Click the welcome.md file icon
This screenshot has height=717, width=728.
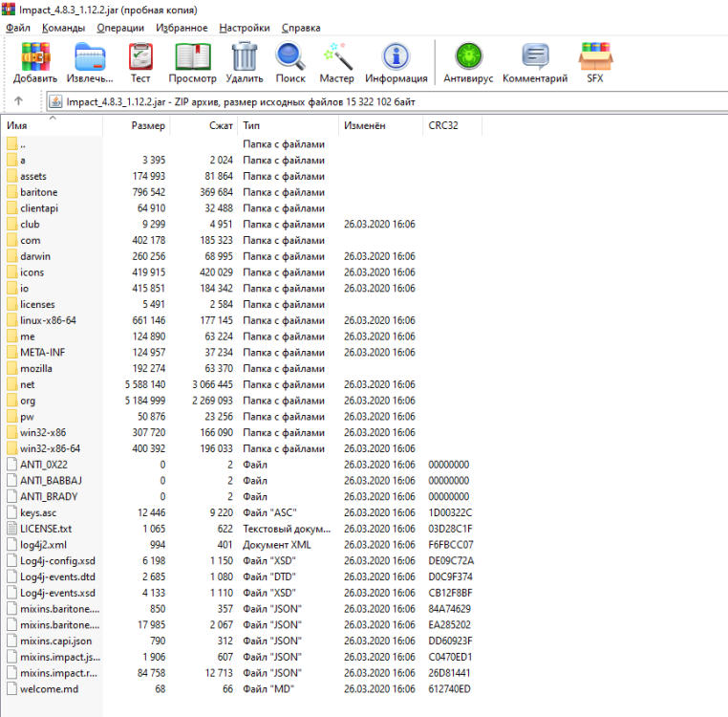[x=12, y=688]
